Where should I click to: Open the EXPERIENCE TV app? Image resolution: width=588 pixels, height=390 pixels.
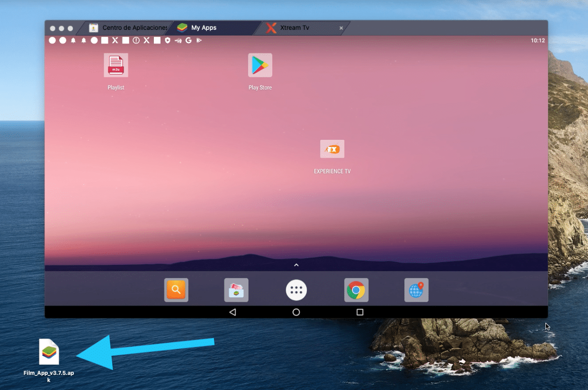click(x=332, y=149)
